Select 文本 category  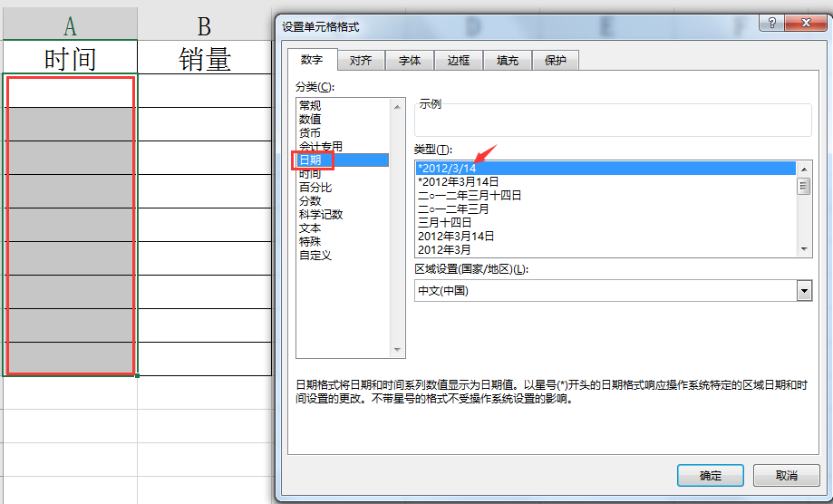coord(344,228)
